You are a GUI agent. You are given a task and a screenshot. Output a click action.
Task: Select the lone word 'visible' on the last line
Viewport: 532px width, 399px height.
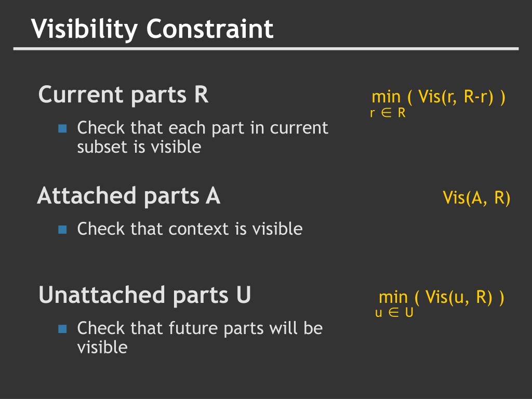click(x=102, y=348)
